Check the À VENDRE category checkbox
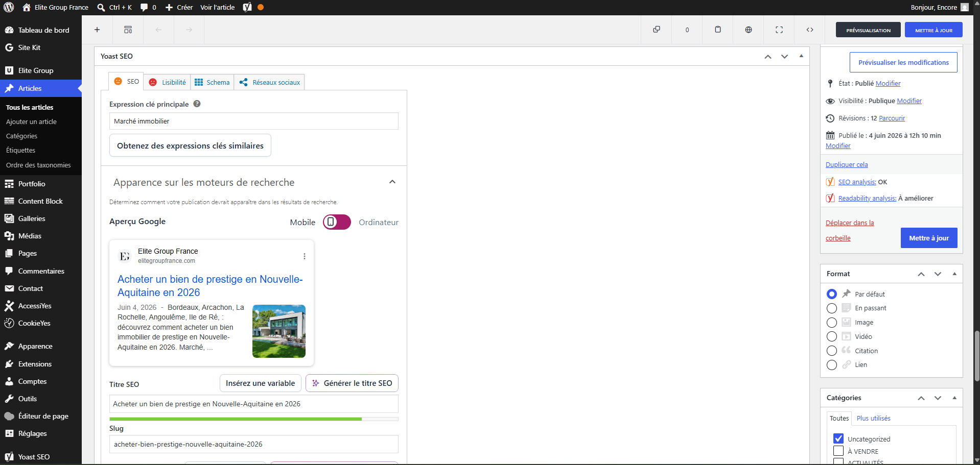 (838, 451)
